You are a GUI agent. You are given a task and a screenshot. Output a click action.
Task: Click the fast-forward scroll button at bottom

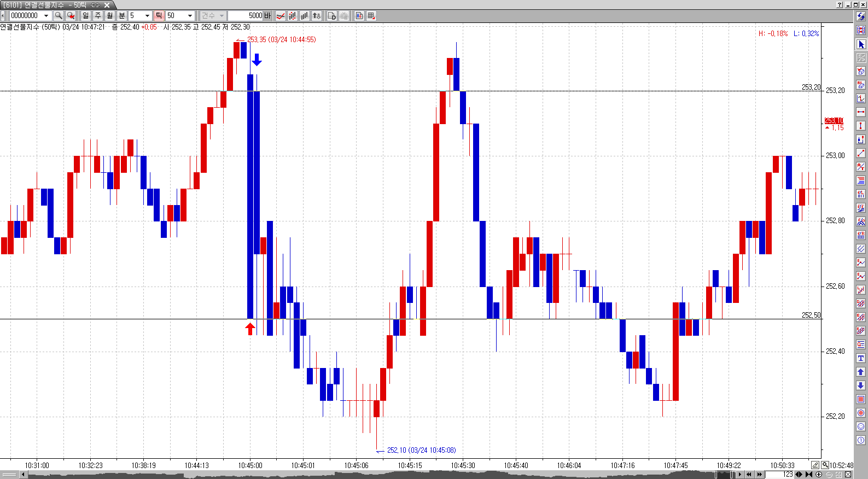point(760,475)
